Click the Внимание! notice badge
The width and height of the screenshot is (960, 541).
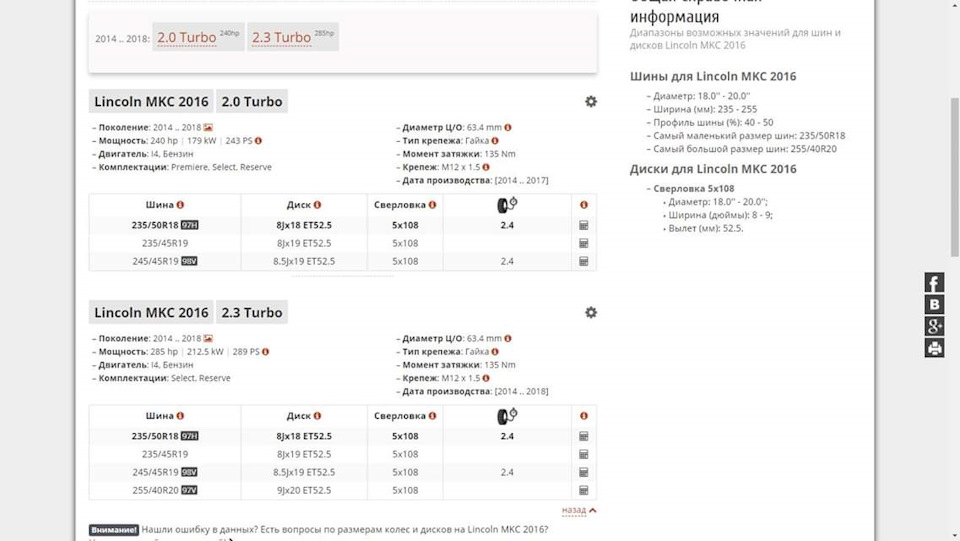[114, 529]
